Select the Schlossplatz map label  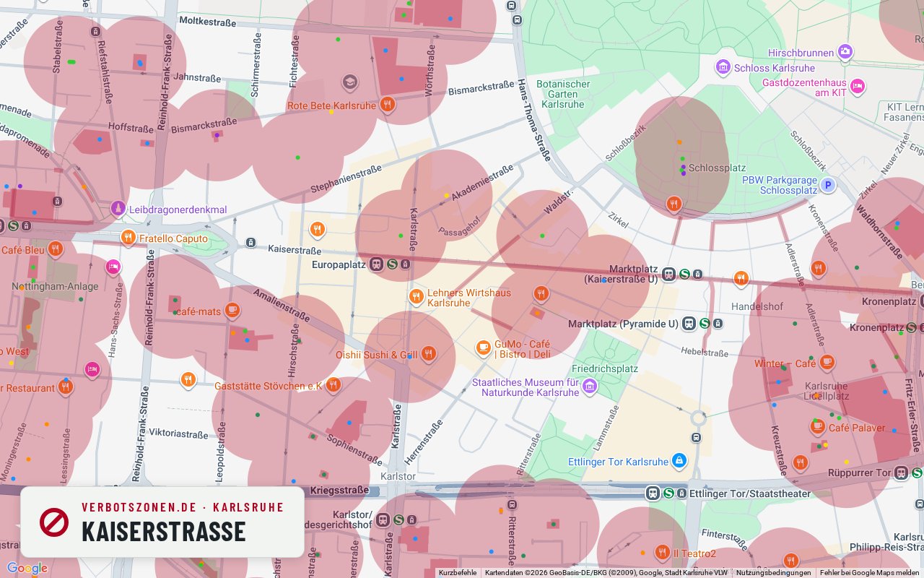click(717, 168)
